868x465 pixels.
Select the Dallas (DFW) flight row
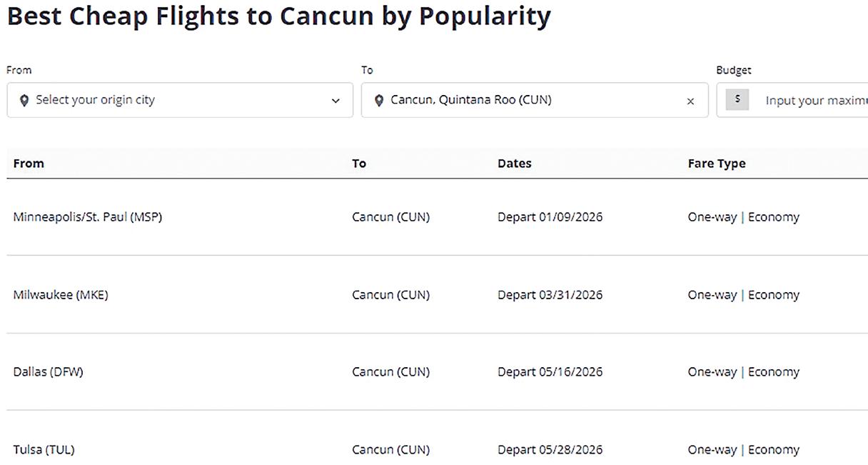(48, 372)
